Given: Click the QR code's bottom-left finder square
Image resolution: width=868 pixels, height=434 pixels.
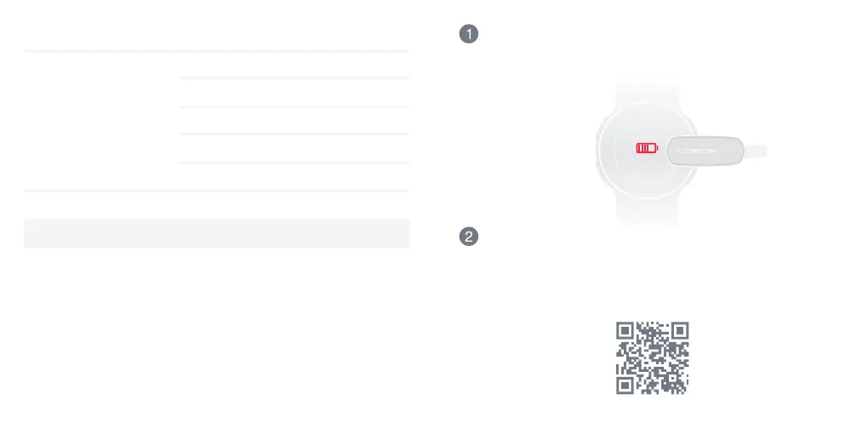Looking at the screenshot, I should [625, 385].
